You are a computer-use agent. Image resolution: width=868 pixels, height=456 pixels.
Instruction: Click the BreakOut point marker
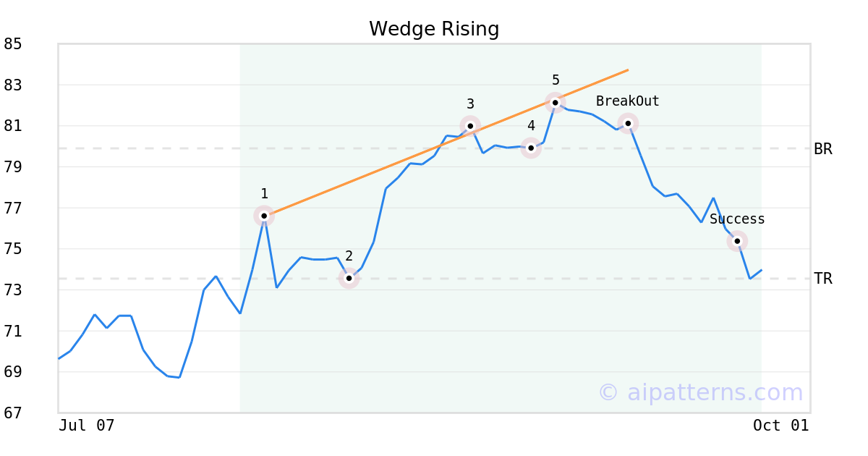point(628,123)
